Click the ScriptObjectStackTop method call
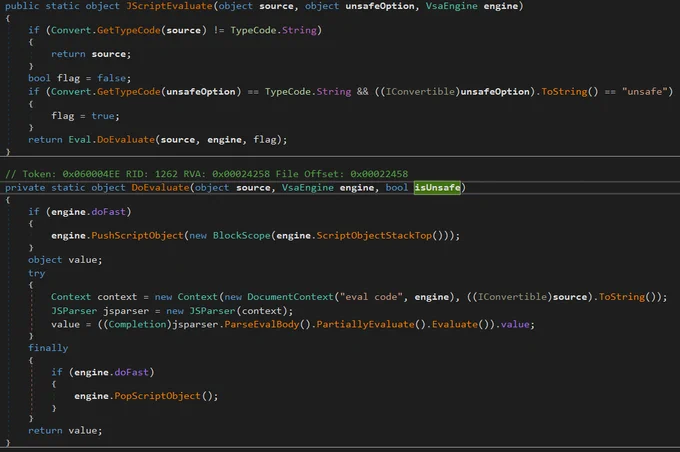Image resolution: width=680 pixels, height=452 pixels. [x=374, y=236]
